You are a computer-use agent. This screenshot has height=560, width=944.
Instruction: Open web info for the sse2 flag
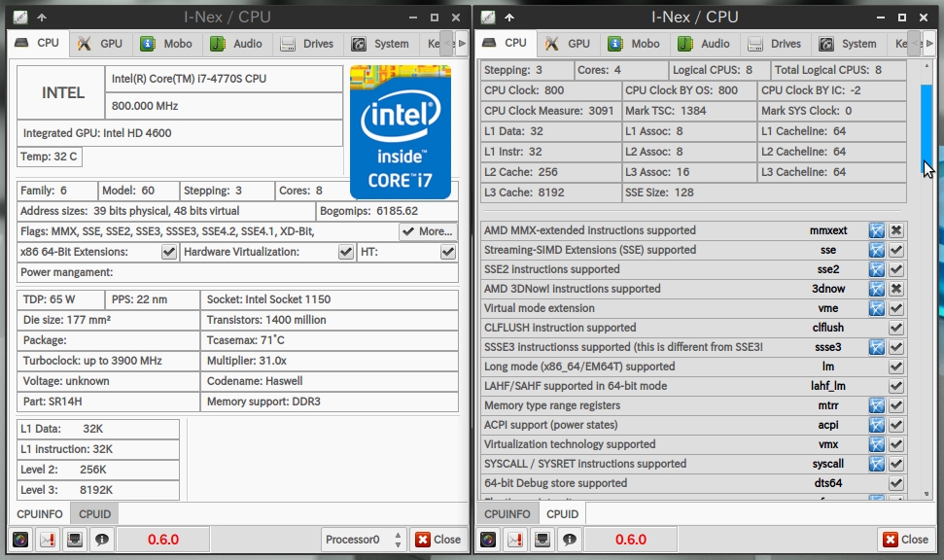877,269
